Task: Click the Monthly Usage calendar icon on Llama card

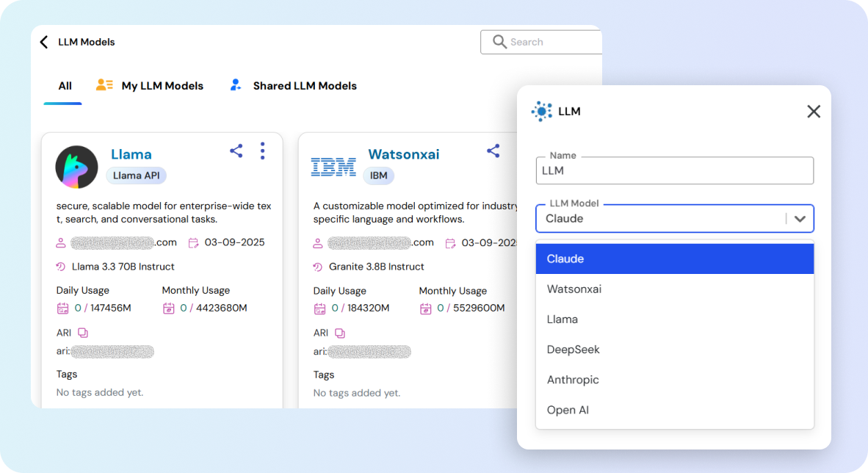Action: point(168,308)
